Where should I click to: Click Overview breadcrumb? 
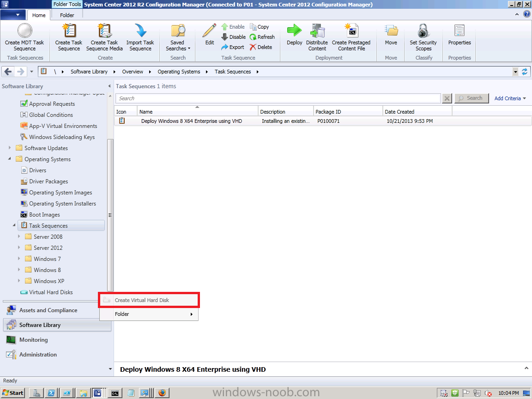tap(133, 72)
